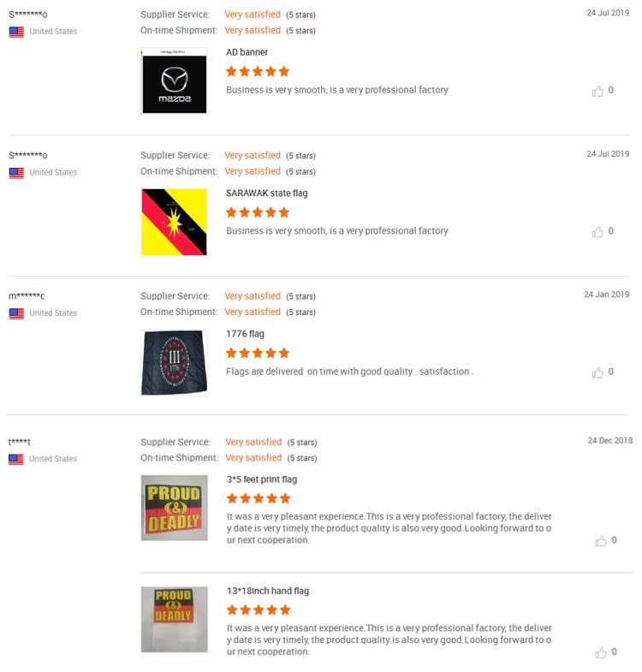Open the Mazda AD banner product thumbnail
This screenshot has width=642, height=672.
174,81
